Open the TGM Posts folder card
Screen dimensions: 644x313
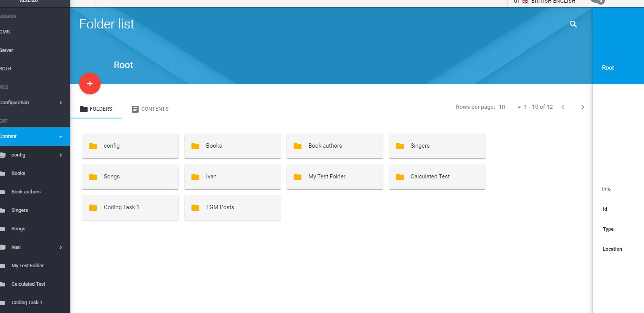[233, 208]
